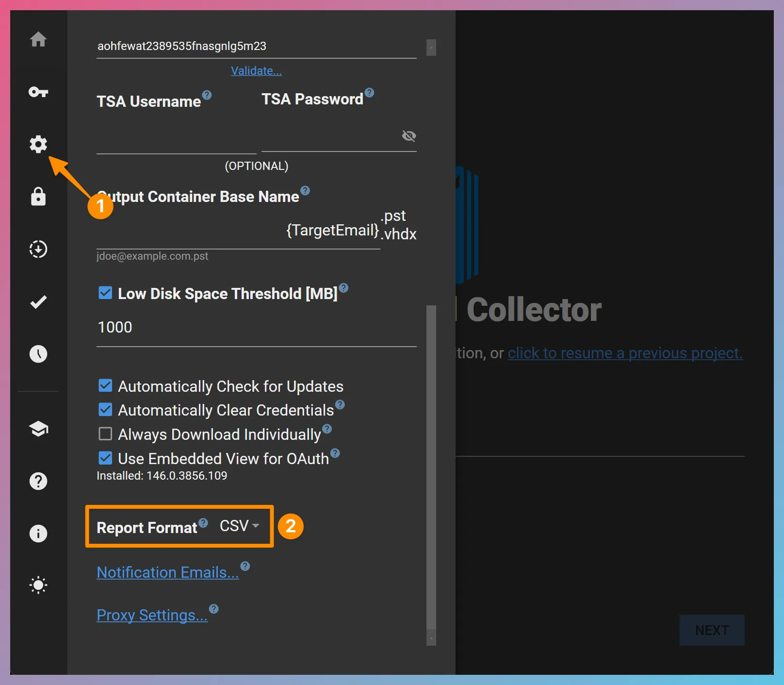This screenshot has width=784, height=685.
Task: Open the graduation cap tutorial icon
Action: (x=38, y=429)
